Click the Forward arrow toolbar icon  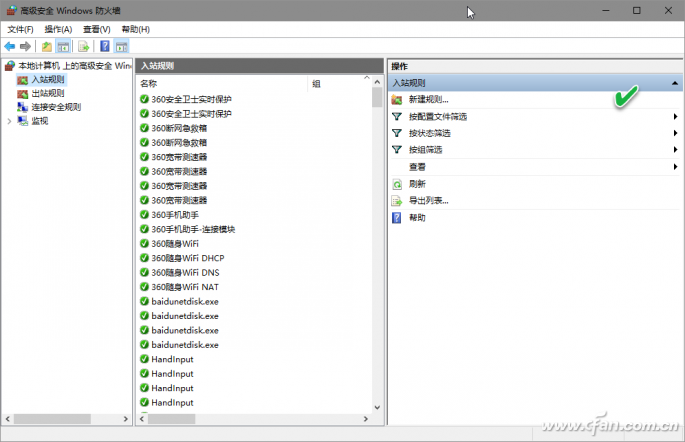pos(25,46)
